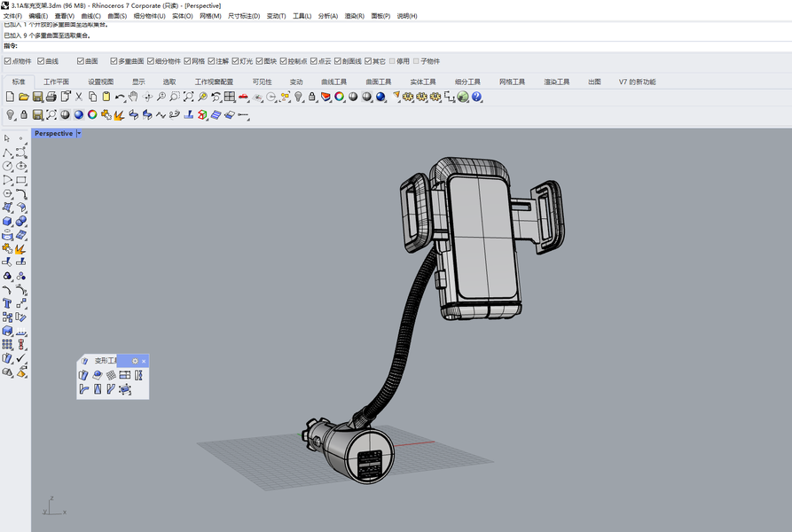Switch to the V7 的新功能 tab
The height and width of the screenshot is (532, 792).
click(637, 82)
